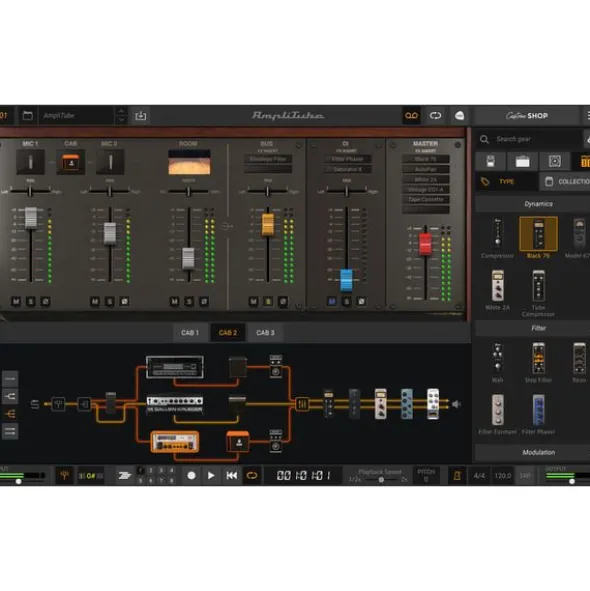Select the stomp pedal gear category icon
This screenshot has height=591, width=590.
coord(490,161)
